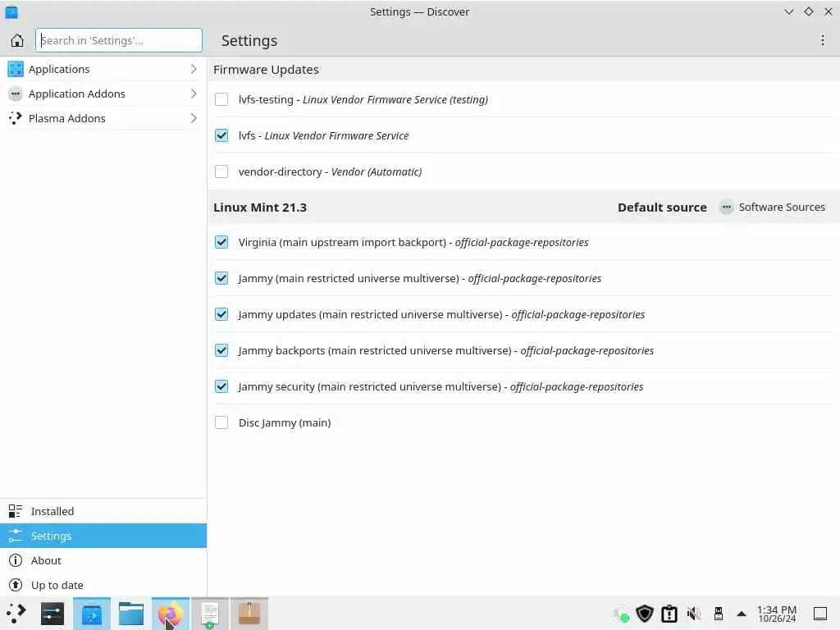This screenshot has height=630, width=840.
Task: Open the About page
Action: point(103,560)
